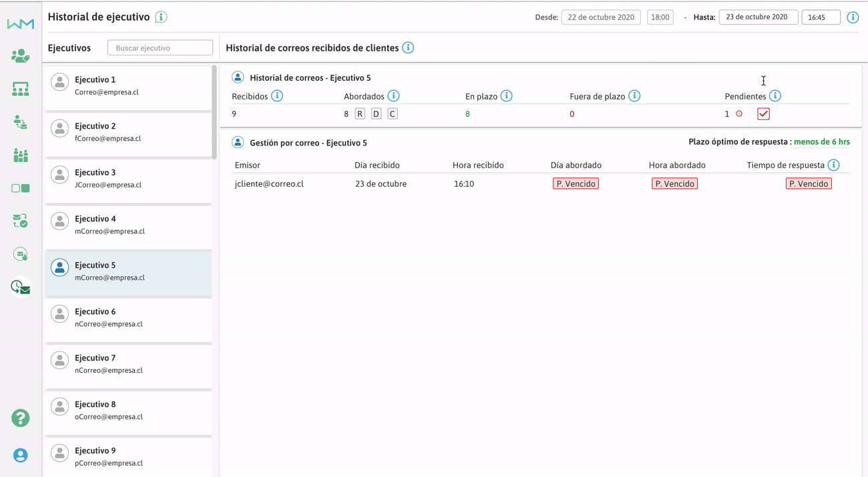868x477 pixels.
Task: Toggle the Pendientes red checkbox
Action: click(763, 114)
